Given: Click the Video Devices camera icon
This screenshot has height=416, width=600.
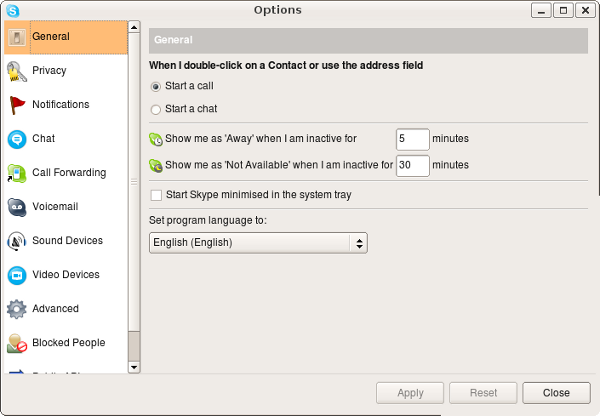Looking at the screenshot, I should pyautogui.click(x=16, y=275).
